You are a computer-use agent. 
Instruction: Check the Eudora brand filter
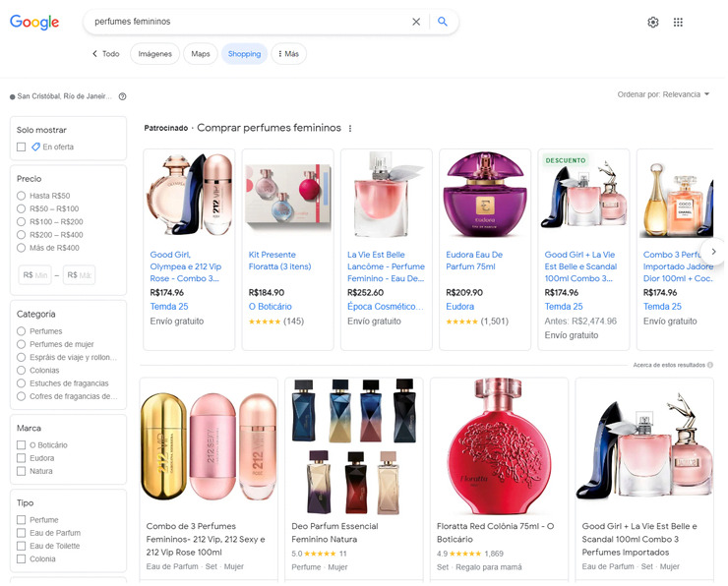click(x=21, y=457)
